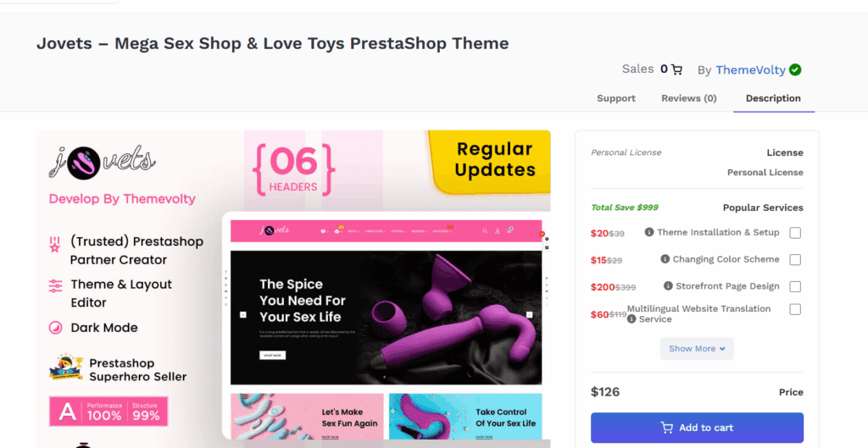The image size is (868, 448).
Task: Click info icon beside Theme Installation & Setup
Action: pos(649,232)
